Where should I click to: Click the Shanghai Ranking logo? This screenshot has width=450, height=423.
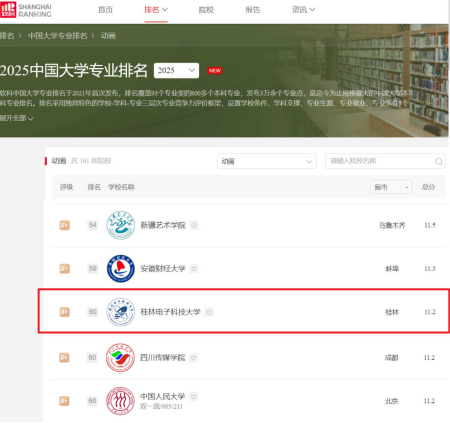tap(26, 10)
